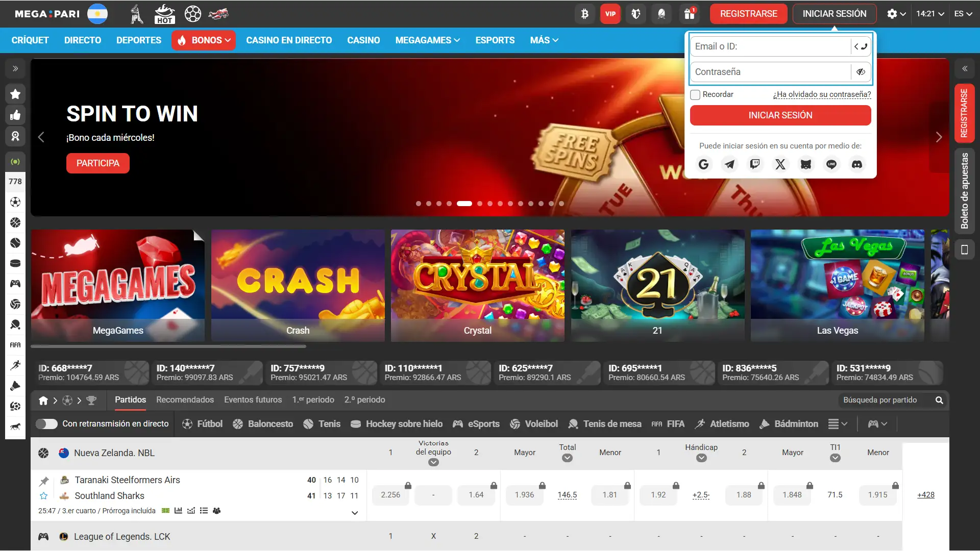Pin the Taranaki Steelformers Airs match
Image resolution: width=980 pixels, height=551 pixels.
click(44, 481)
